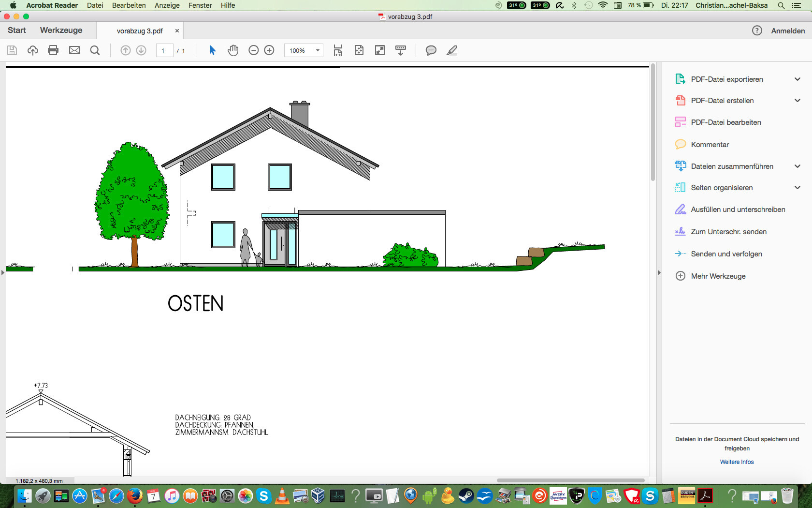
Task: Open the Anzeige menu
Action: point(167,5)
